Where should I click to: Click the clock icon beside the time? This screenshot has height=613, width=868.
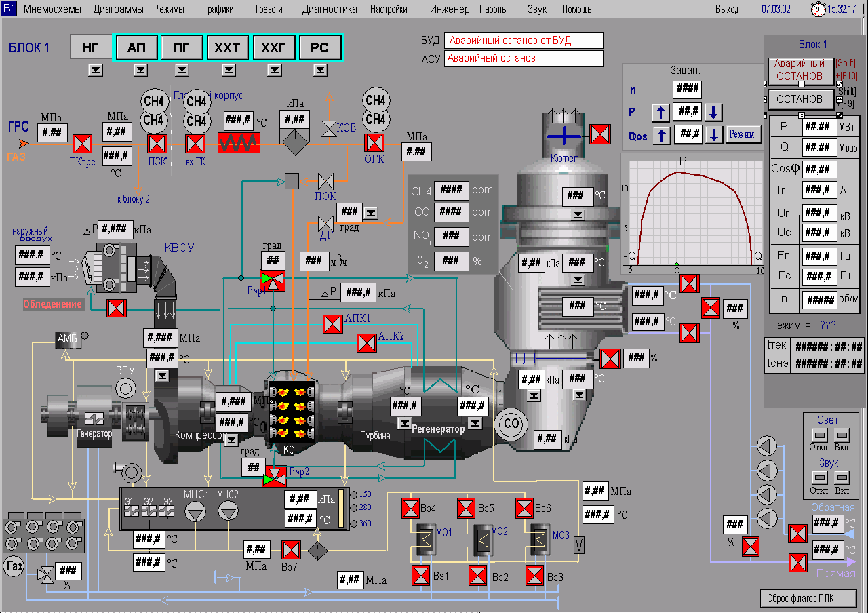(x=818, y=9)
